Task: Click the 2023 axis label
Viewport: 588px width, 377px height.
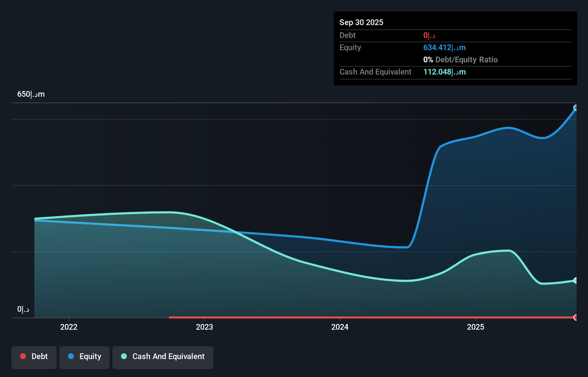Action: pyautogui.click(x=204, y=327)
